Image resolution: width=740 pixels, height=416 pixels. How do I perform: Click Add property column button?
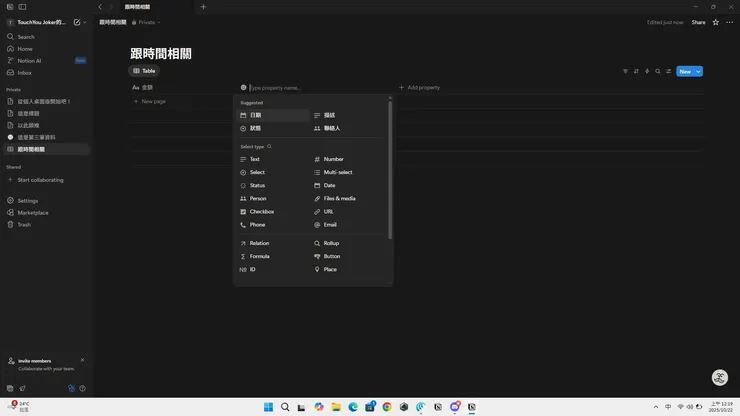point(420,87)
